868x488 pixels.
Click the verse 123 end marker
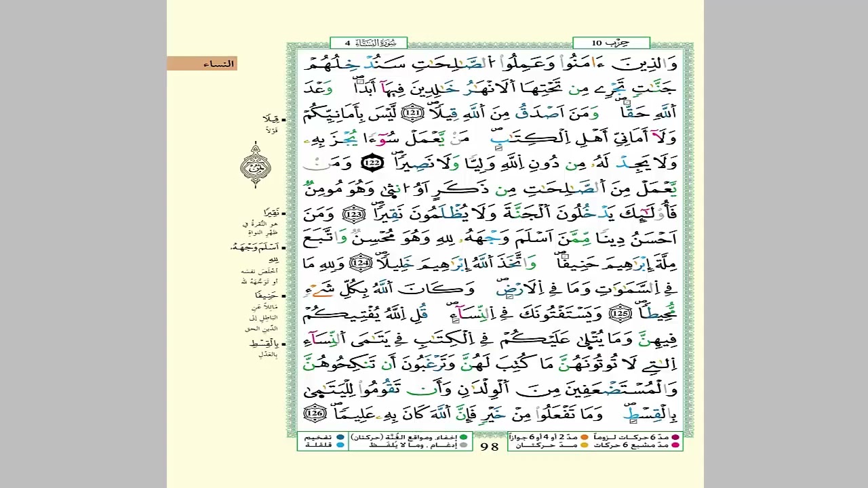(353, 215)
